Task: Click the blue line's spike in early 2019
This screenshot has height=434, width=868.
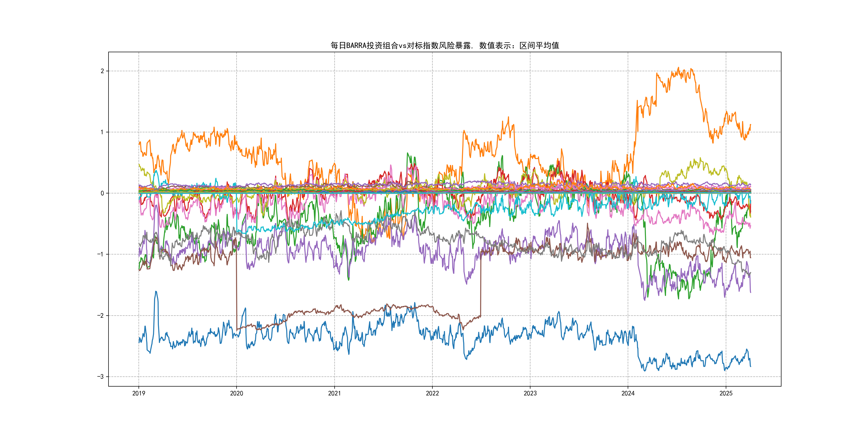Action: (156, 292)
